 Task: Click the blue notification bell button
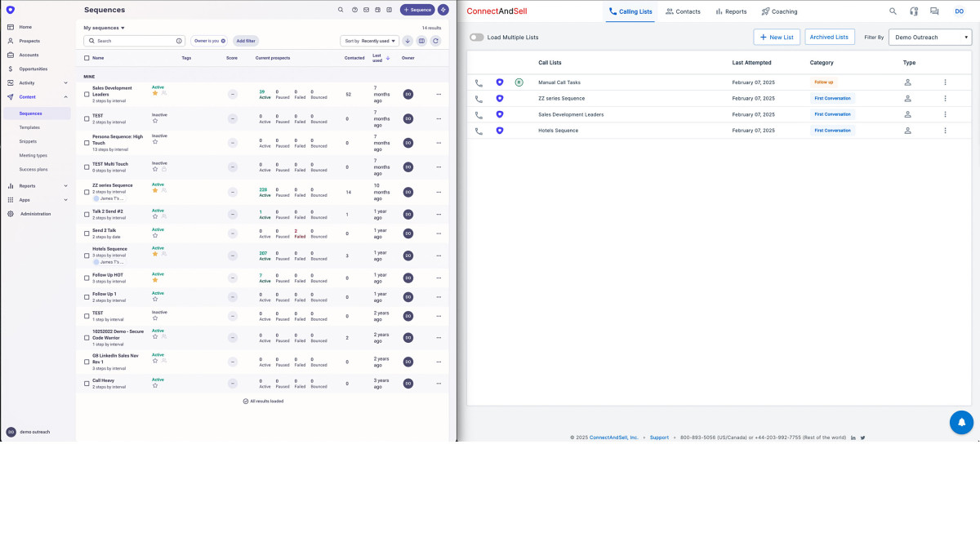(x=961, y=422)
